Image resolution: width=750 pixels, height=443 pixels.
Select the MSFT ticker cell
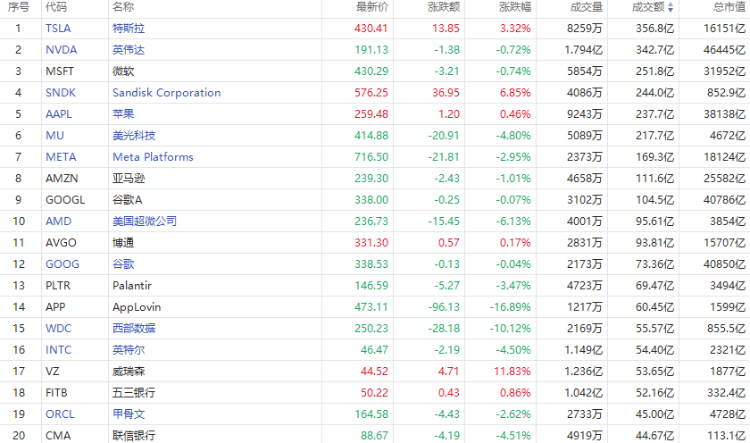click(x=59, y=71)
